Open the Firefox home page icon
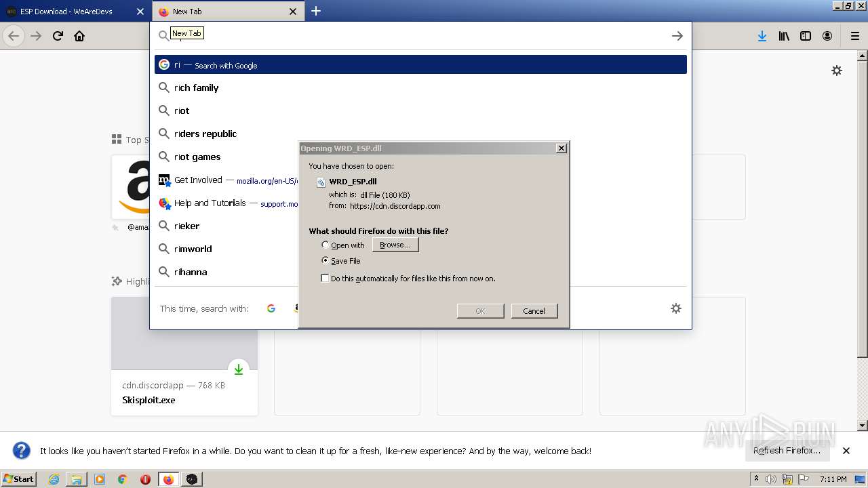 click(79, 36)
